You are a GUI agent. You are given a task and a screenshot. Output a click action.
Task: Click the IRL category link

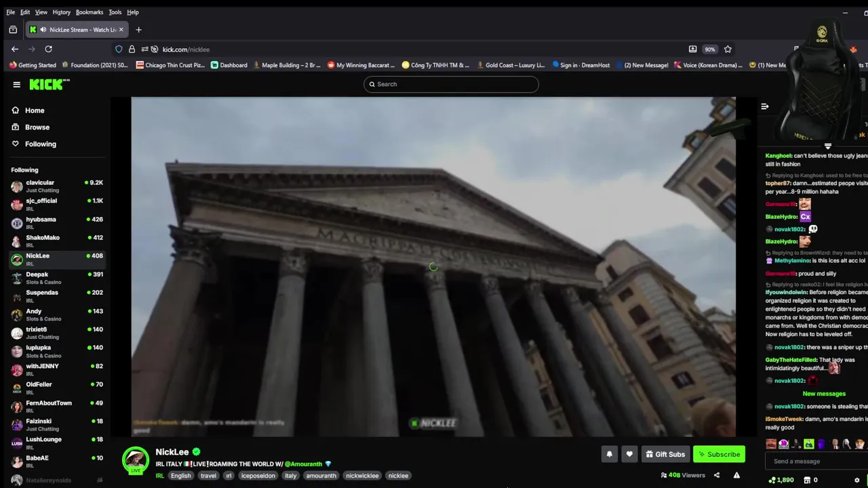tap(160, 476)
